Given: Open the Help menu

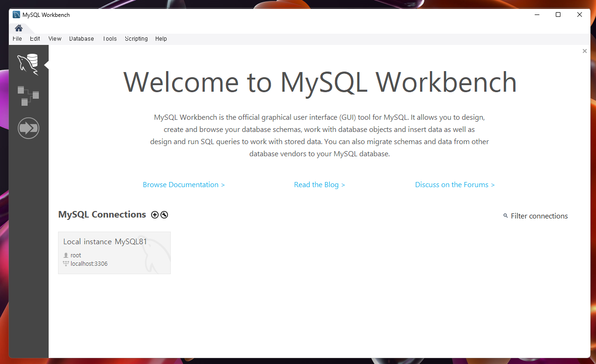Looking at the screenshot, I should (161, 39).
